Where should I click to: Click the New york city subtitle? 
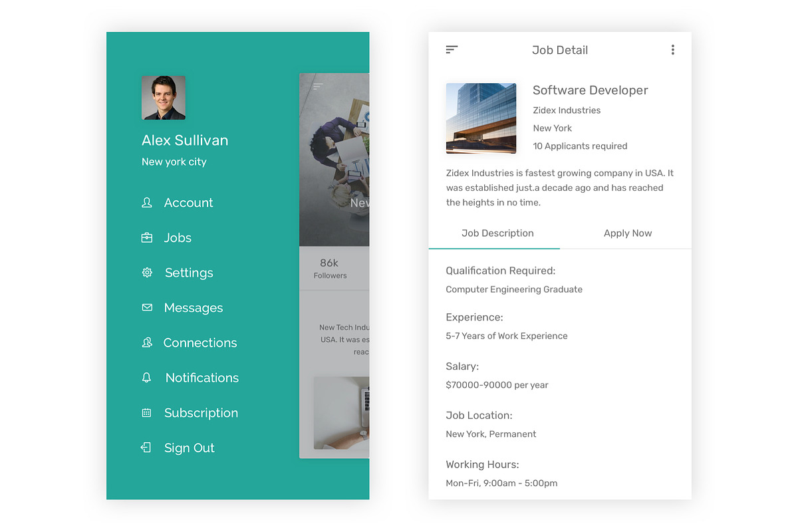coord(174,162)
